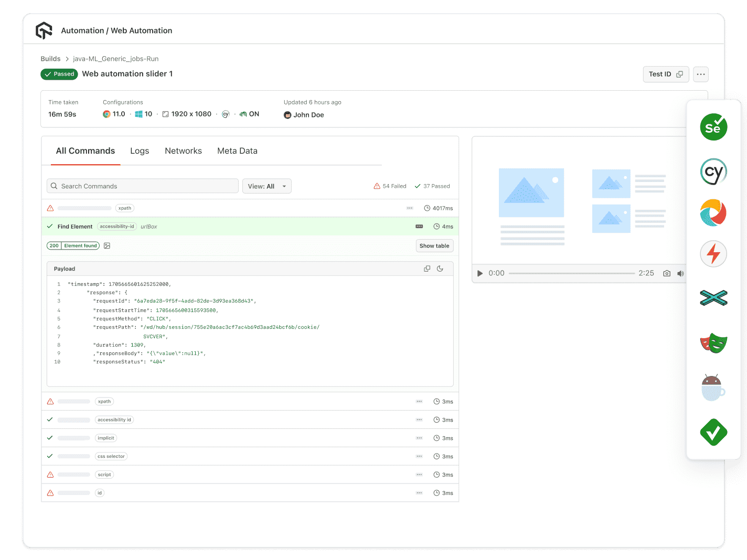Viewport: 747px width, 560px height.
Task: Select the Android robot framework icon
Action: [x=713, y=388]
